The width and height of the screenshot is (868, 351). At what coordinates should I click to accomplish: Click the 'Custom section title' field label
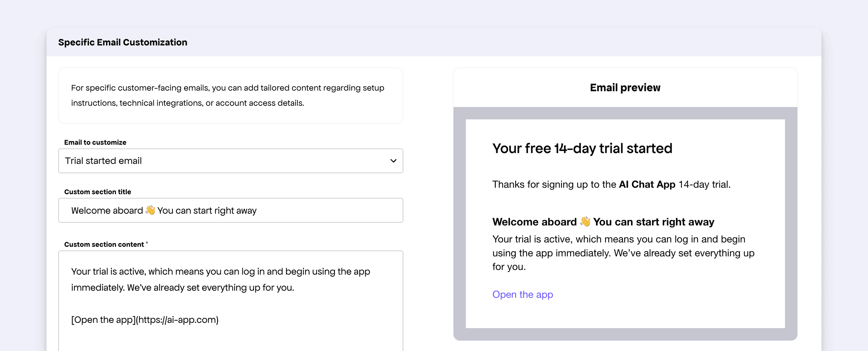pyautogui.click(x=97, y=192)
